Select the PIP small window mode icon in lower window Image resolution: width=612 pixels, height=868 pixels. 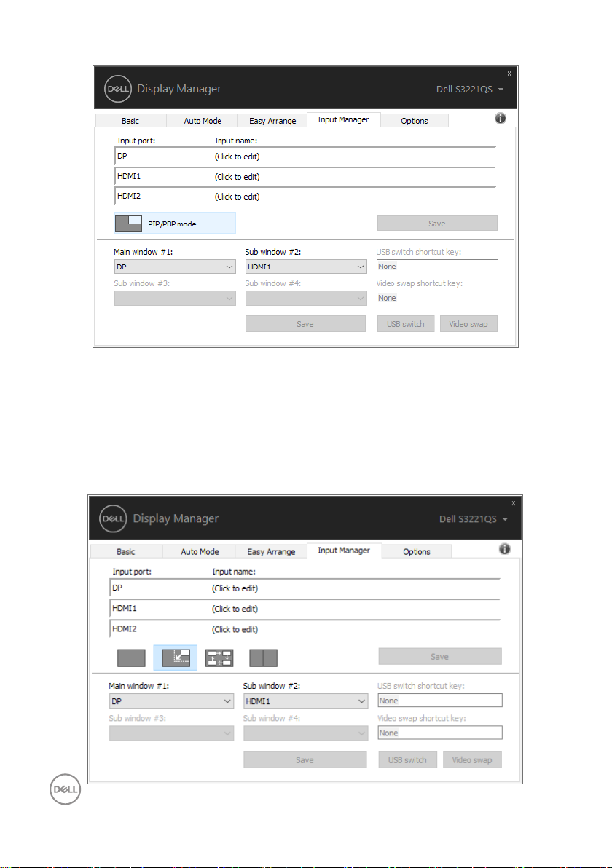(x=176, y=658)
